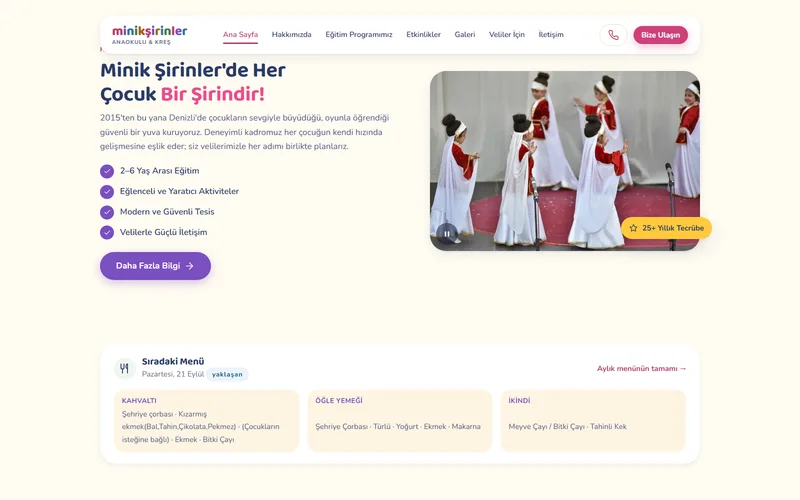Click the text Modern ve Güvenli Tesis

167,212
